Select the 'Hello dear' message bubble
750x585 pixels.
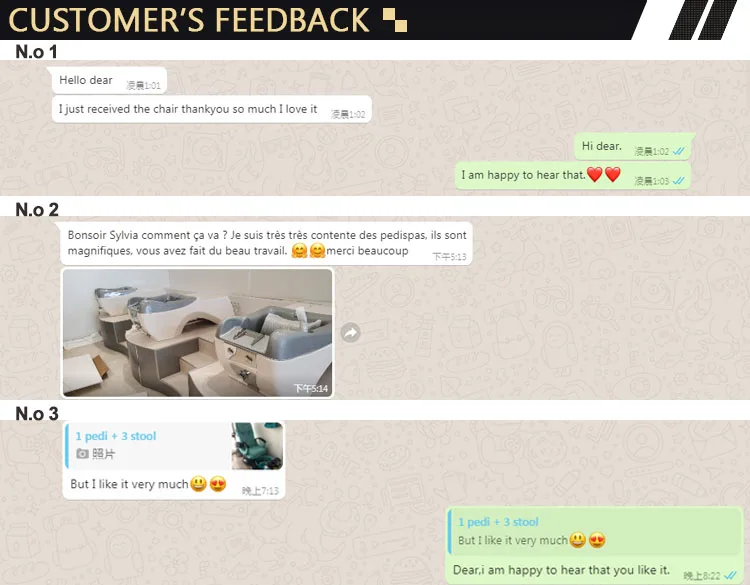click(110, 80)
